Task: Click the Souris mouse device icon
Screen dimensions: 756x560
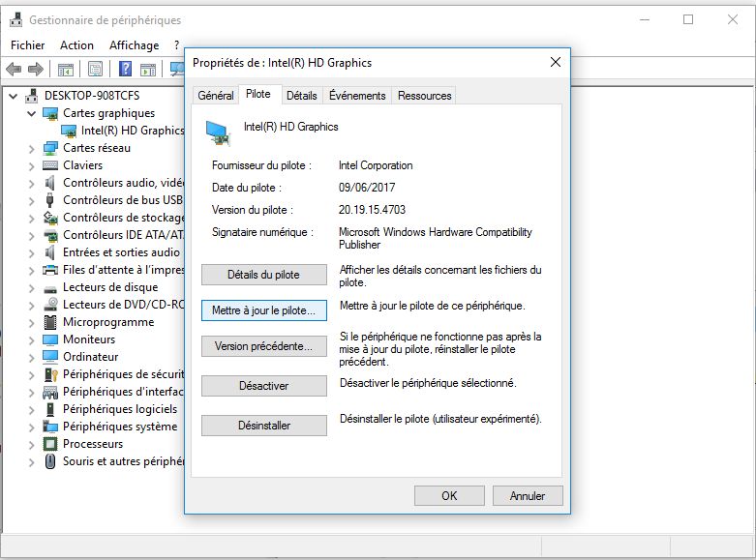Action: [x=50, y=461]
